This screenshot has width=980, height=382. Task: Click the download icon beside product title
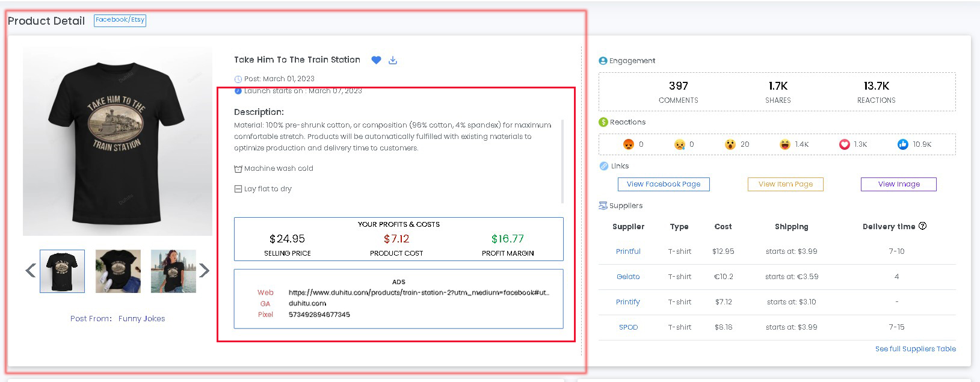[393, 60]
